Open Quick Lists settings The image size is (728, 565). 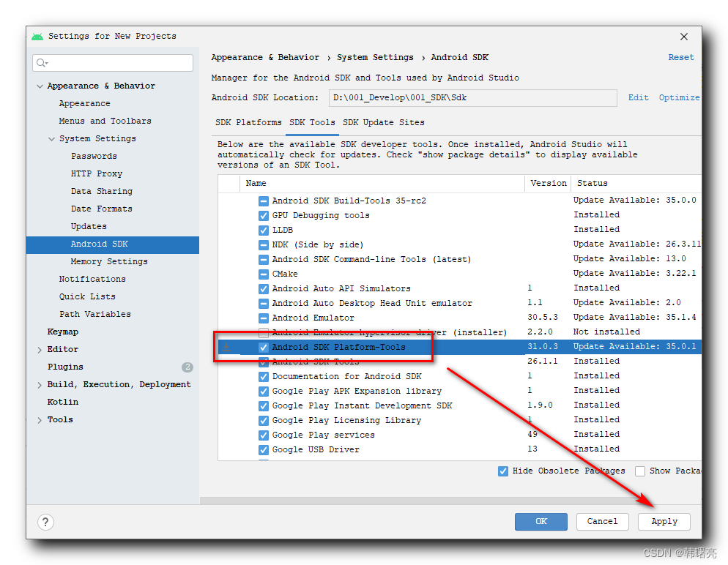87,297
